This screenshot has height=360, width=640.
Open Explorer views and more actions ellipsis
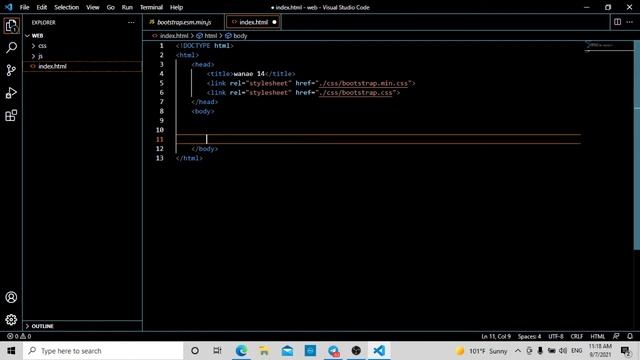coord(131,22)
